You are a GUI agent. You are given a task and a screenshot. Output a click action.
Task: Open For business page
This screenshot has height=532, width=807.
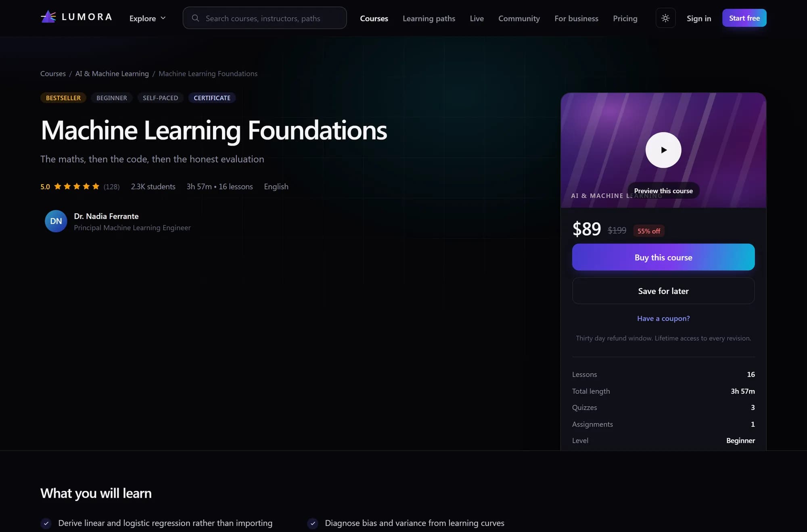(576, 18)
